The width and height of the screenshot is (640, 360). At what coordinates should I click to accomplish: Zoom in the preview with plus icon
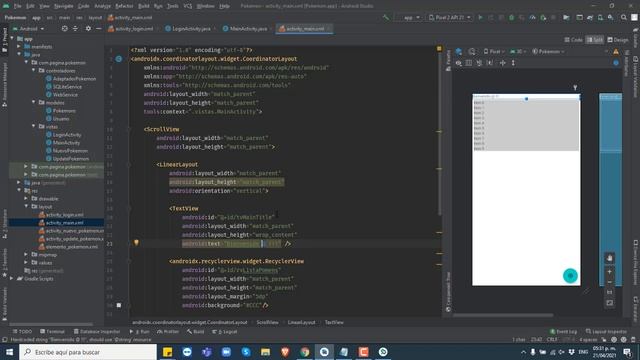point(609,271)
